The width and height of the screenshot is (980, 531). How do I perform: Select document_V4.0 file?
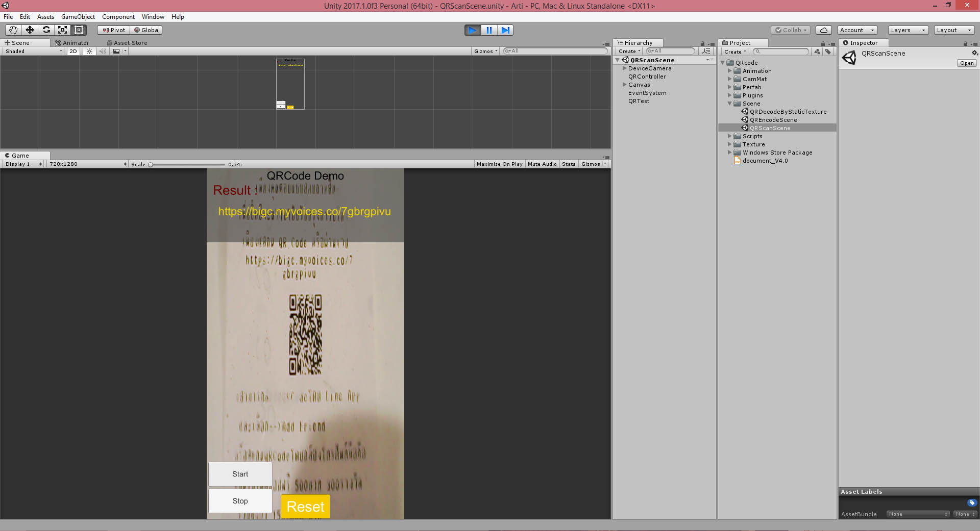[x=765, y=161]
